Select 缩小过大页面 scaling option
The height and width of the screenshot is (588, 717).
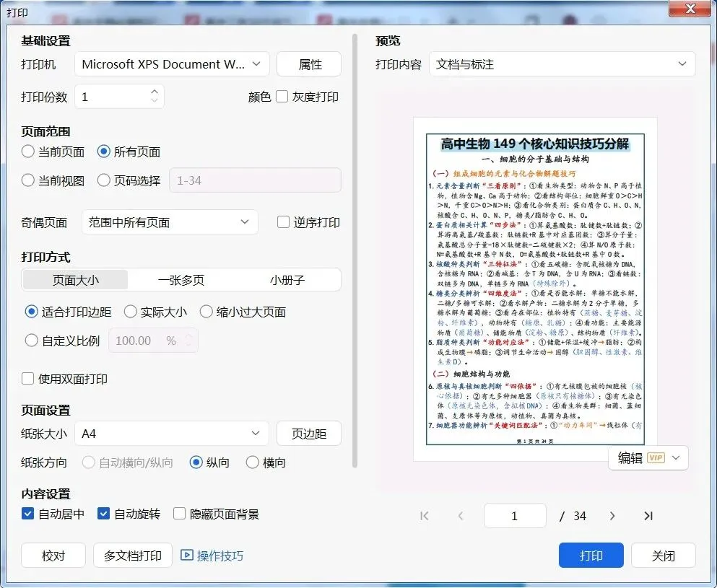[x=207, y=312]
